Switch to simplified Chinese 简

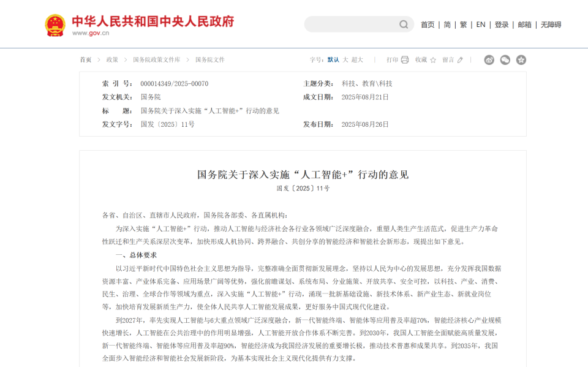[x=447, y=25]
